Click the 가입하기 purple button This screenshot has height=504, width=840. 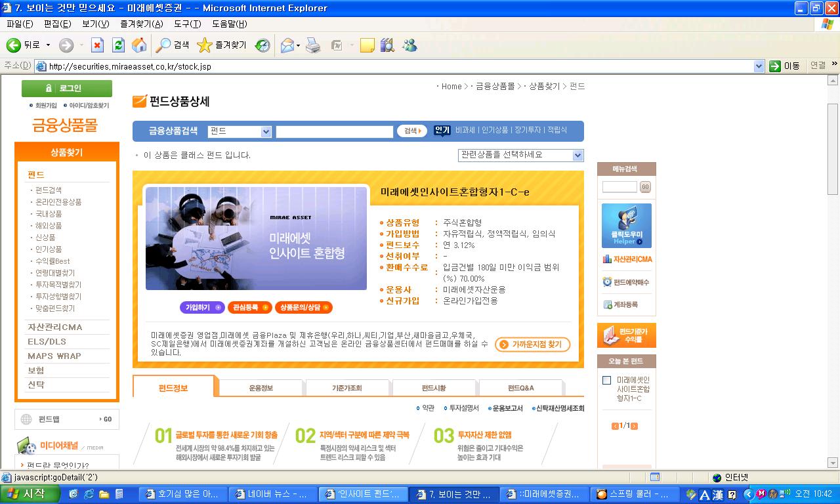(202, 307)
